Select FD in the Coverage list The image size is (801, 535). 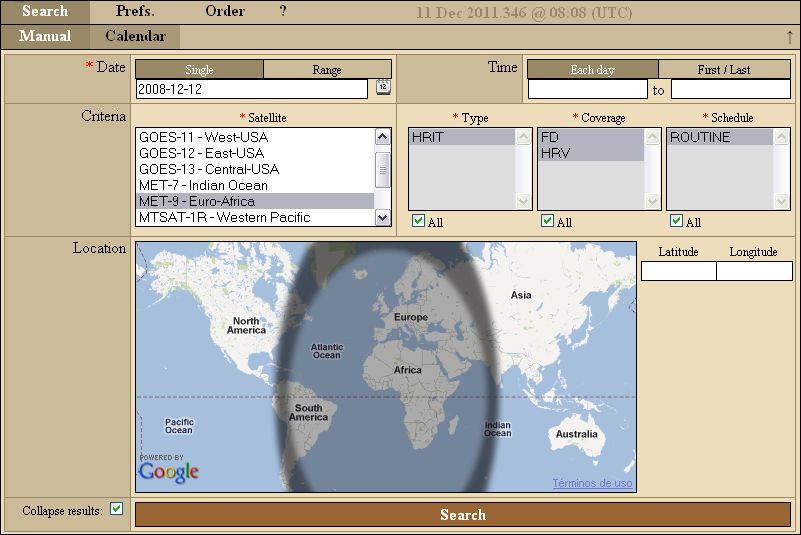[592, 137]
